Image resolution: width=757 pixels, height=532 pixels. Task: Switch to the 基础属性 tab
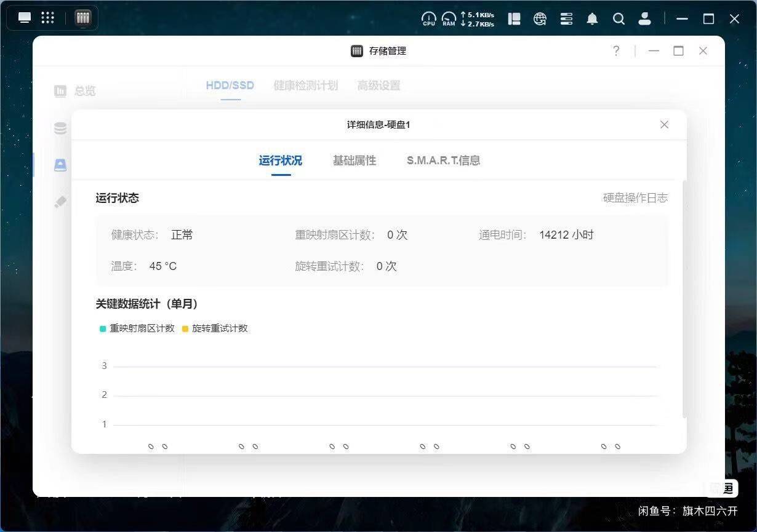354,161
